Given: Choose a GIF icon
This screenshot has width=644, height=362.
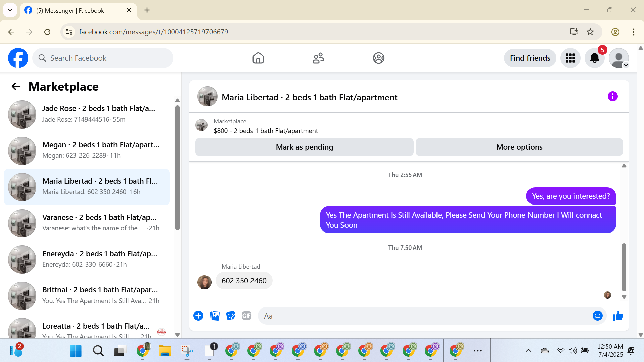Looking at the screenshot, I should click(247, 316).
